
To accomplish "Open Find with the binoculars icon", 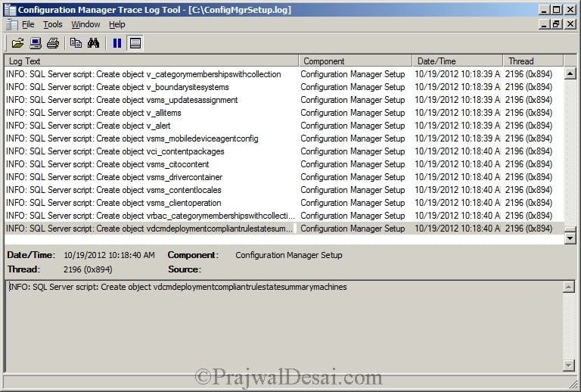I will [93, 43].
